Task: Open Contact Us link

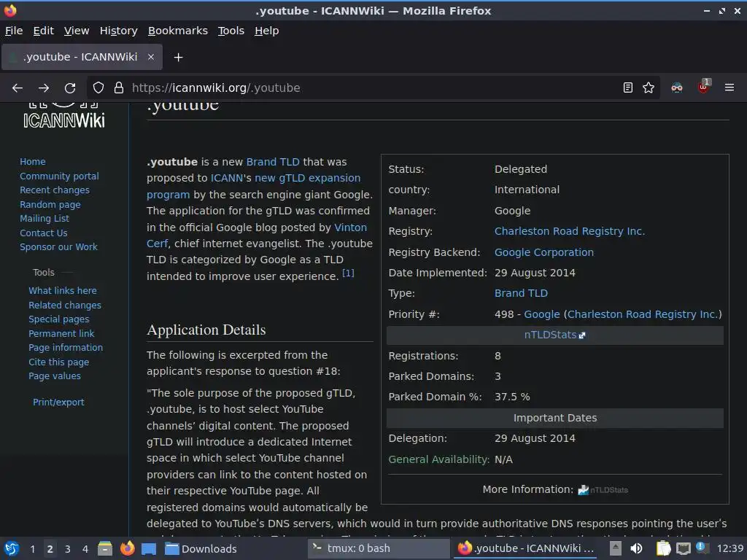Action: coord(43,233)
